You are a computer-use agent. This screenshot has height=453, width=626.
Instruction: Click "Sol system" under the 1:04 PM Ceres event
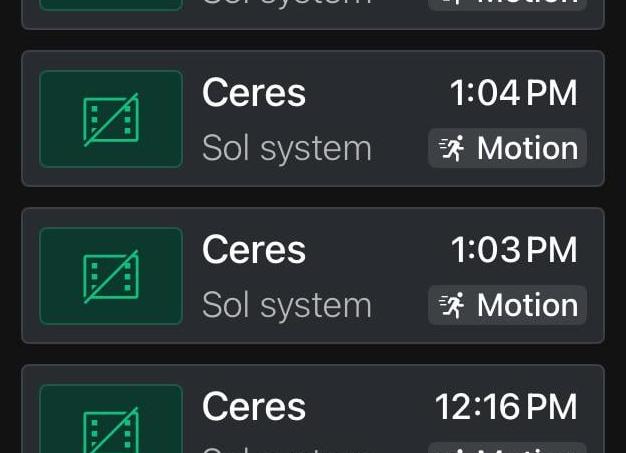tap(287, 149)
